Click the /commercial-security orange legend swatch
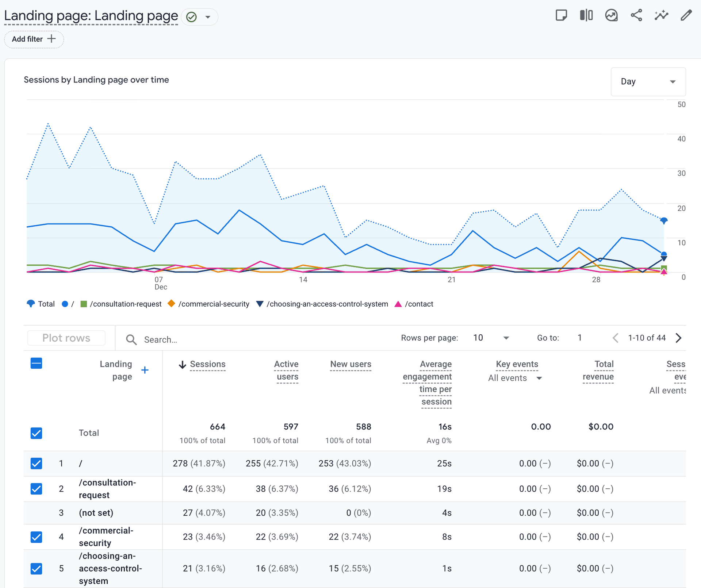The width and height of the screenshot is (701, 588). 171,304
